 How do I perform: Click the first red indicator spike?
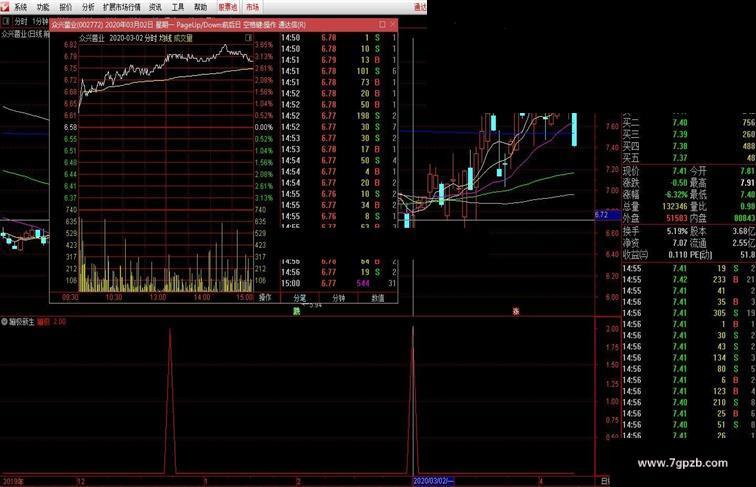pyautogui.click(x=170, y=400)
